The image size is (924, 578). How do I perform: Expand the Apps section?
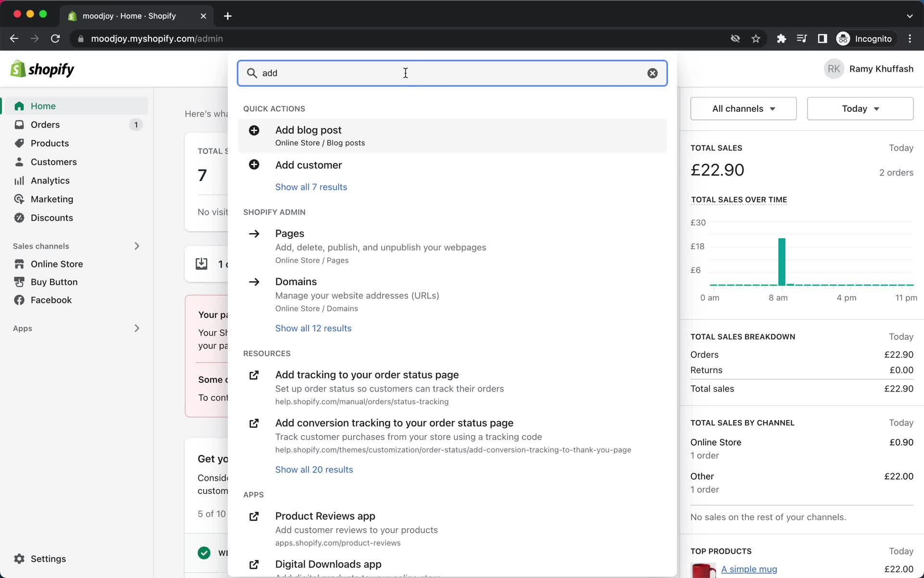[x=136, y=327]
